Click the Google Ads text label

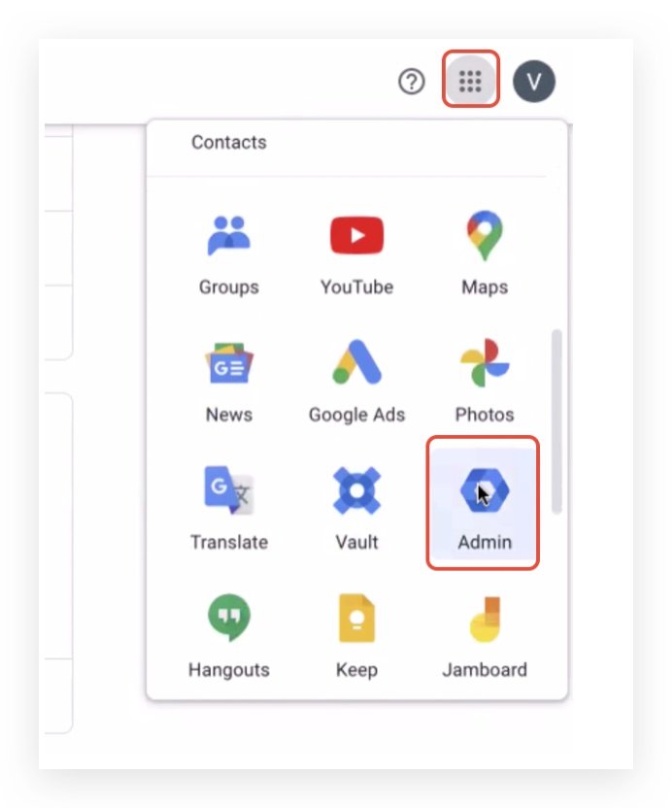[356, 415]
